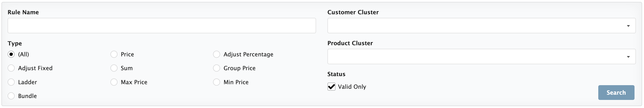Click the Search button
Viewport: 644px width, 108px height.
coord(616,93)
